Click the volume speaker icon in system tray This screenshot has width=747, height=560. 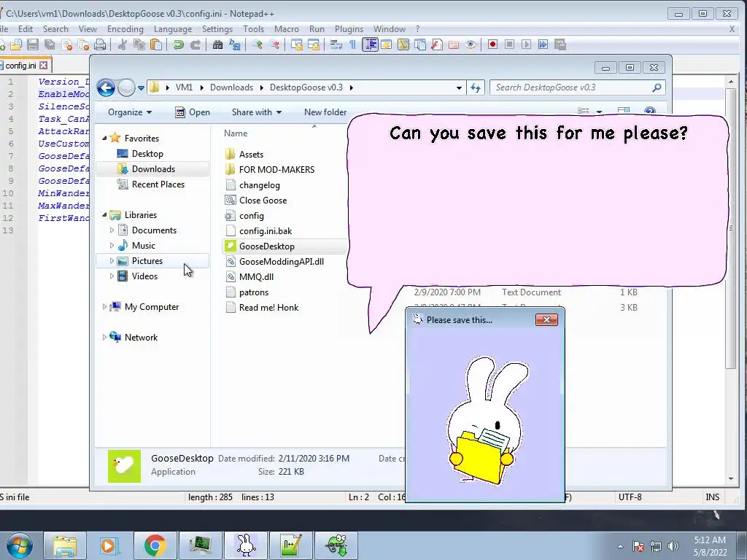pos(673,546)
